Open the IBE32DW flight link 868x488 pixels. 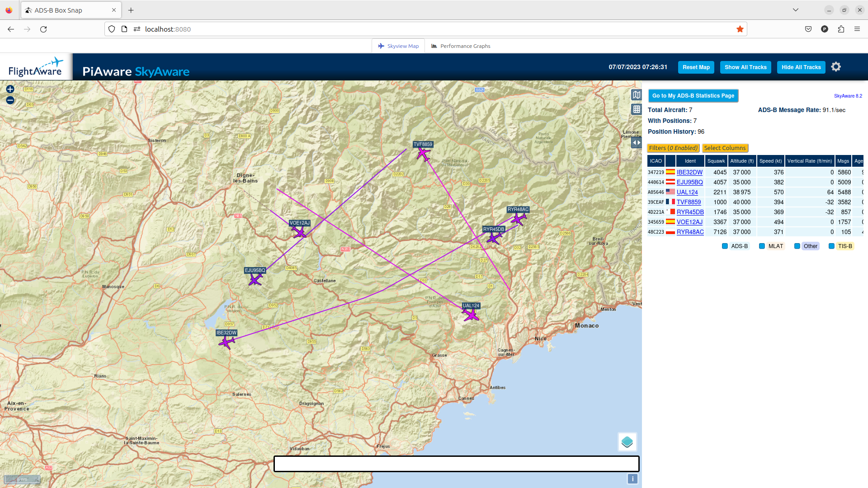689,173
